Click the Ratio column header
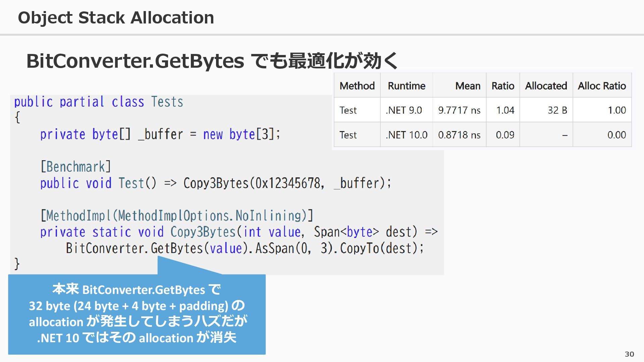The width and height of the screenshot is (644, 362). click(502, 86)
